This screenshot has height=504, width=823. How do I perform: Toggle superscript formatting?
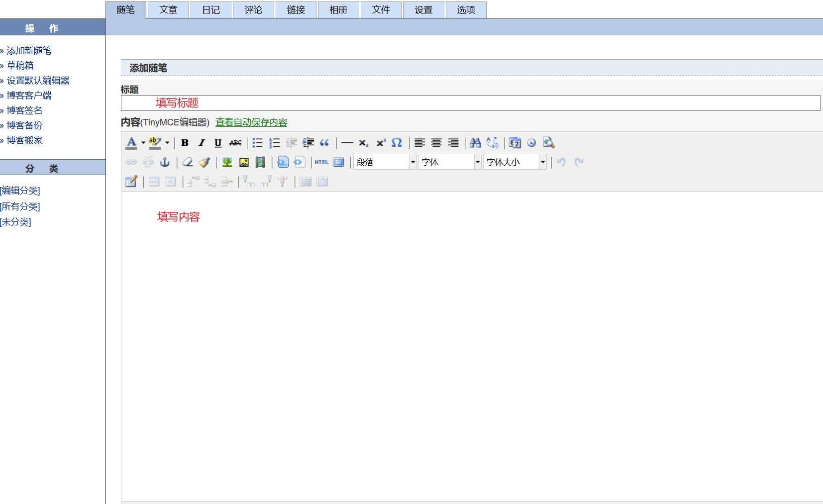381,143
